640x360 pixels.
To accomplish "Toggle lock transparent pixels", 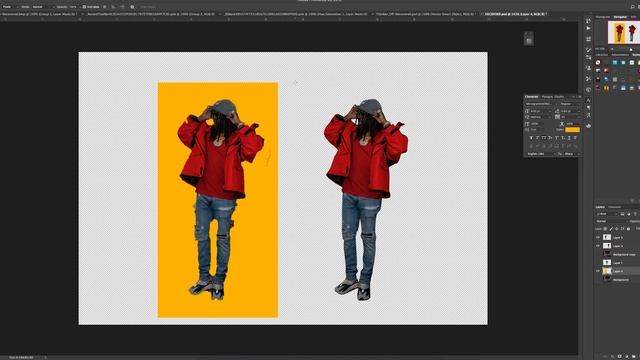I will point(605,229).
